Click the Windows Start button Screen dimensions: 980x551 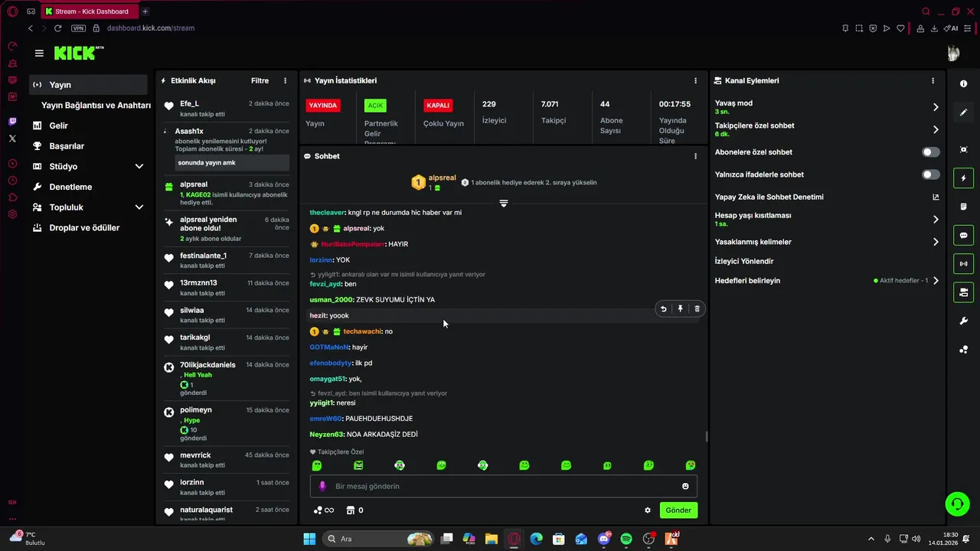click(x=309, y=539)
